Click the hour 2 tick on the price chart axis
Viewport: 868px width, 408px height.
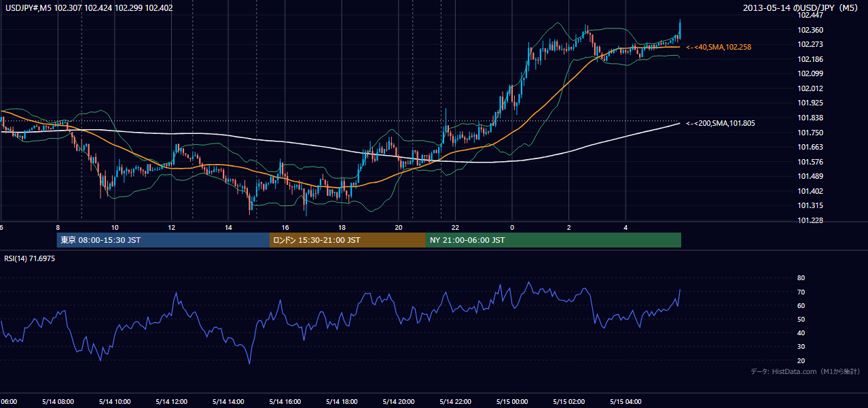pyautogui.click(x=569, y=227)
